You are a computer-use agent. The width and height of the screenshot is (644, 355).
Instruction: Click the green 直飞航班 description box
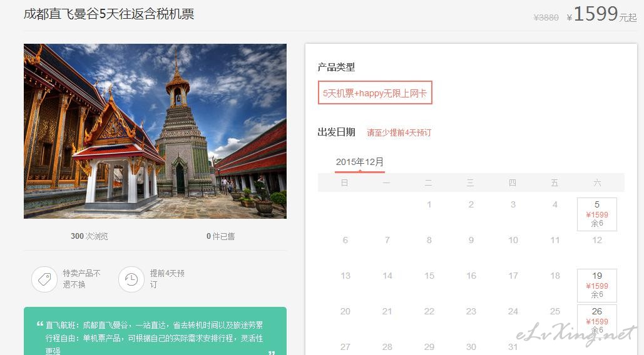point(155,331)
